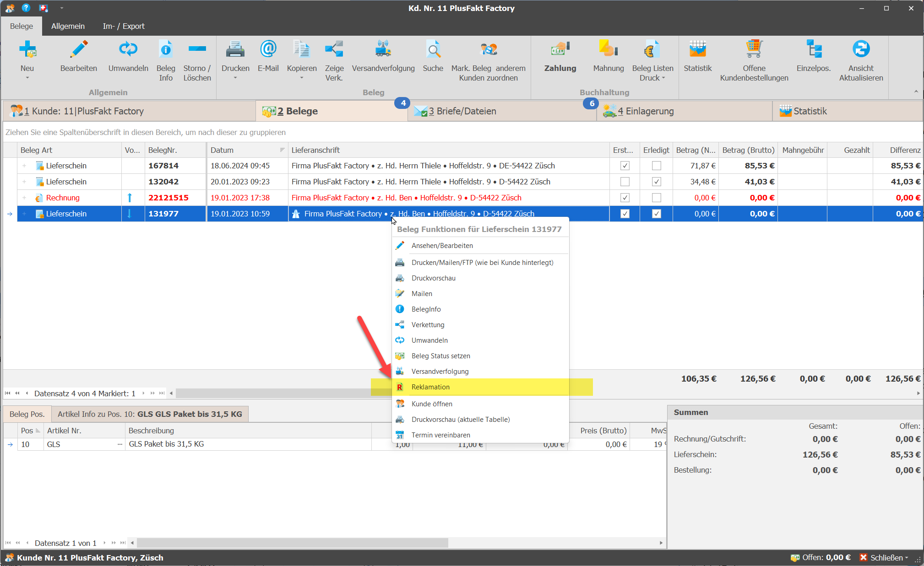This screenshot has height=566, width=924.
Task: Toggle Erst. checkbox for Lieferschein 167814
Action: tap(625, 166)
